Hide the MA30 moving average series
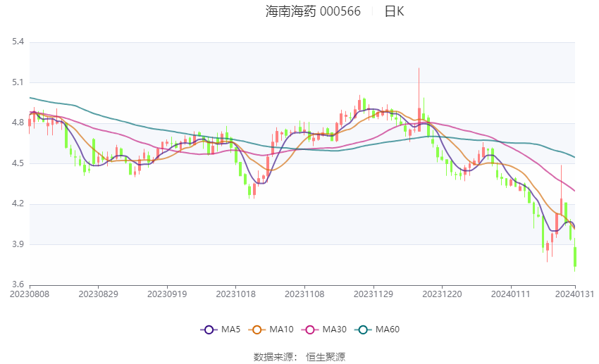The width and height of the screenshot is (599, 364). 324,330
